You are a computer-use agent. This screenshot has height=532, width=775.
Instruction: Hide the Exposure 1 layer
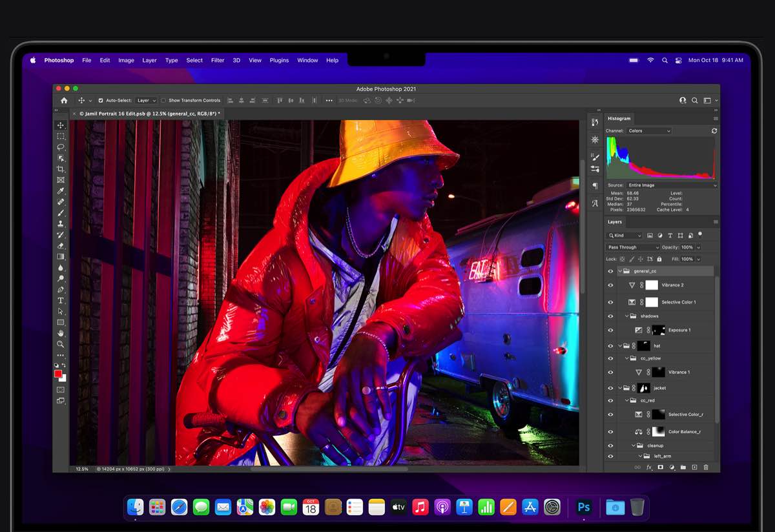coord(610,330)
